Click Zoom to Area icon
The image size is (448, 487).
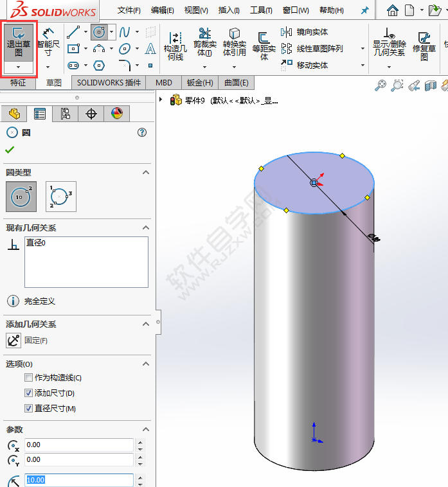pyautogui.click(x=397, y=85)
